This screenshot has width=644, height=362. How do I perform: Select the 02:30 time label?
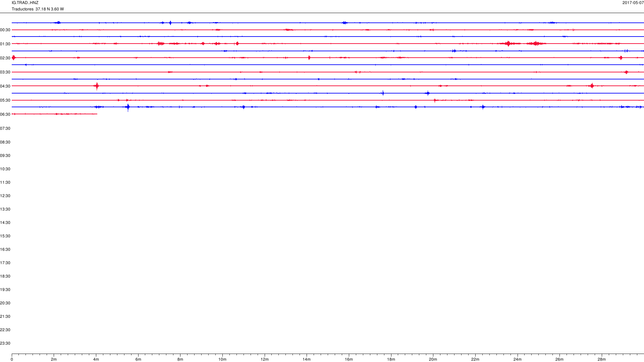5,58
